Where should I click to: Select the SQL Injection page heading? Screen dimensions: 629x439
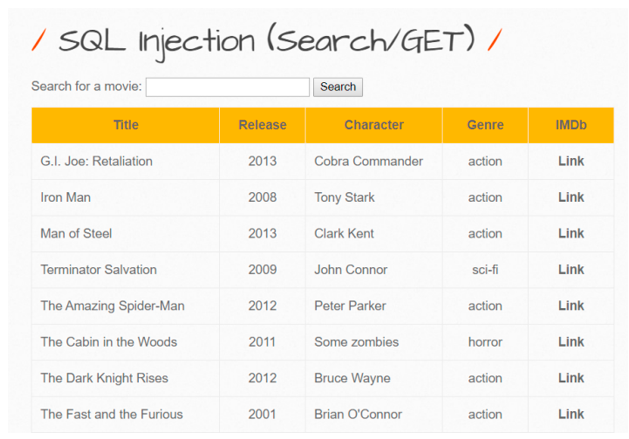pyautogui.click(x=266, y=41)
